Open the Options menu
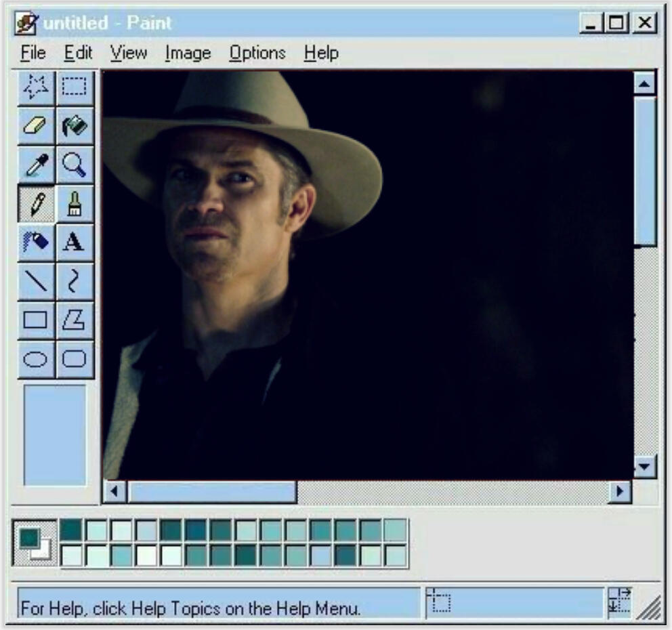The image size is (672, 630). [x=257, y=53]
